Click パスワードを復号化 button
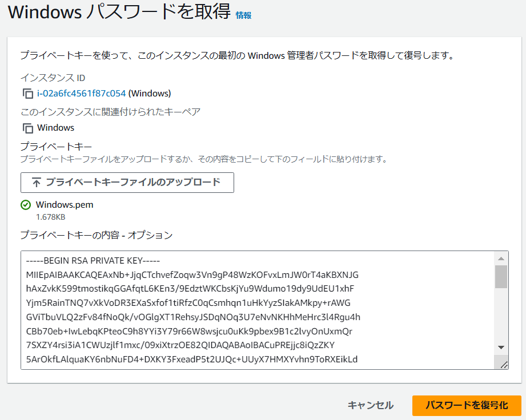 point(467,405)
